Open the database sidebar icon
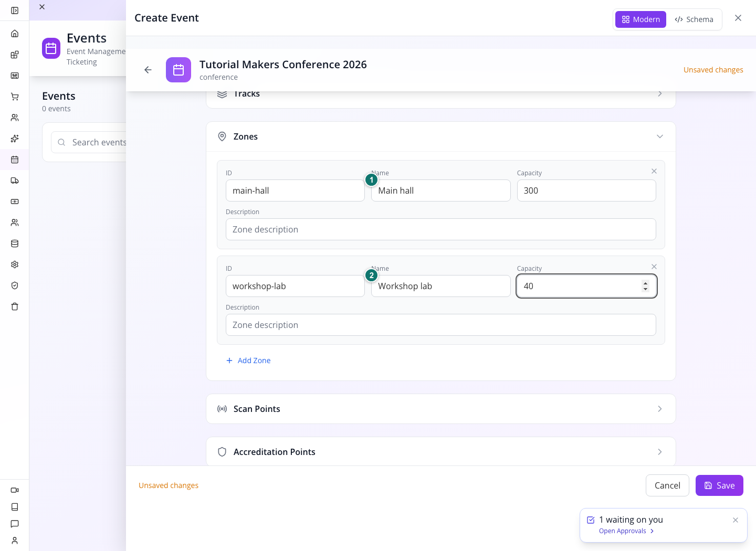The image size is (756, 551). pyautogui.click(x=15, y=243)
